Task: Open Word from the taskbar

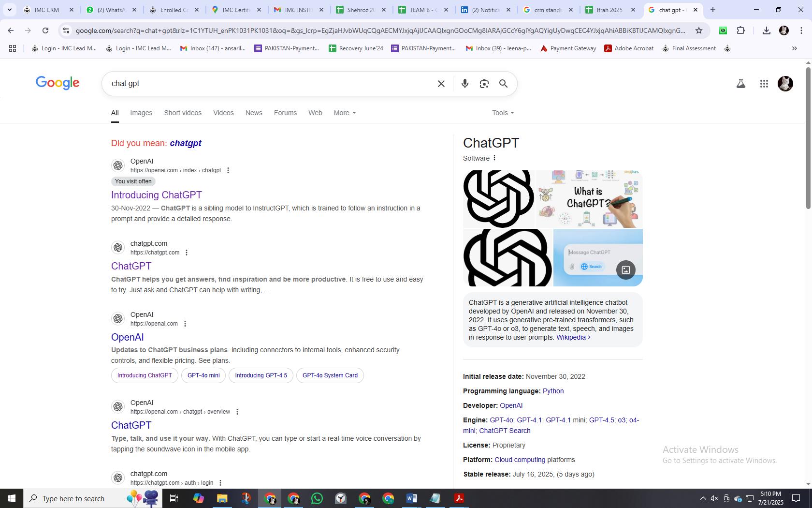Action: [x=411, y=498]
